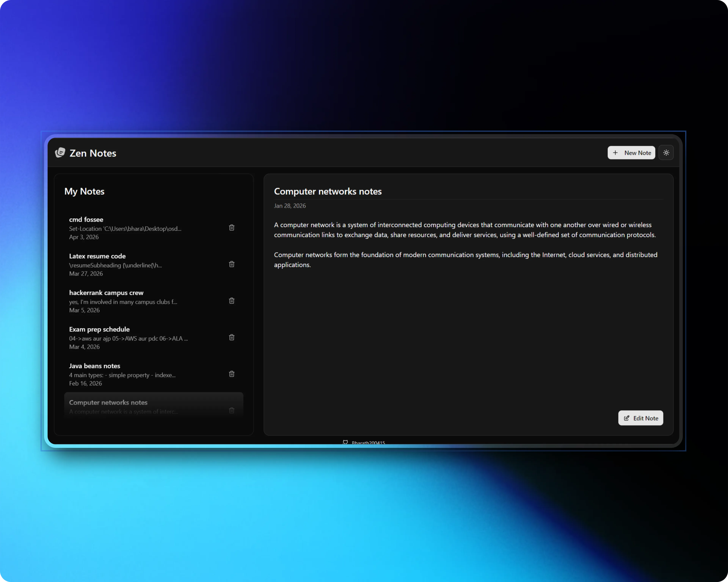Delete the Exam prep schedule note
Viewport: 728px width, 582px height.
[232, 337]
